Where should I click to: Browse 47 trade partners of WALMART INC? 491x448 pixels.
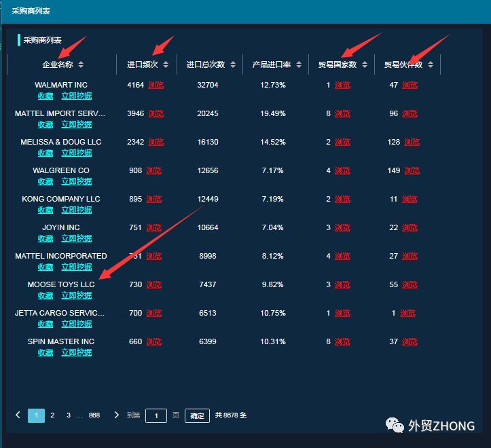pyautogui.click(x=410, y=85)
